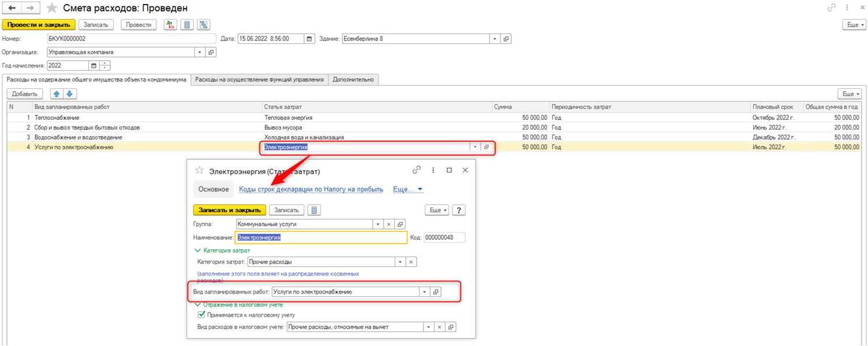Copy link to Электроэнергия dialog
868x346 pixels.
(417, 170)
